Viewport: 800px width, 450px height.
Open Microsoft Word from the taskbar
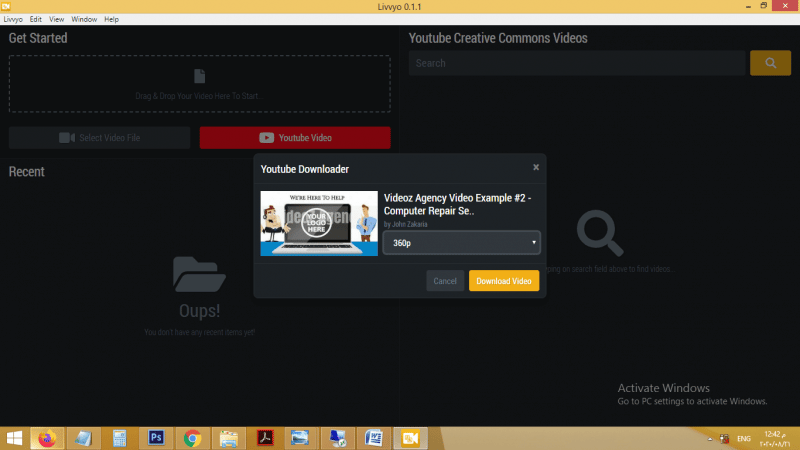coord(374,438)
